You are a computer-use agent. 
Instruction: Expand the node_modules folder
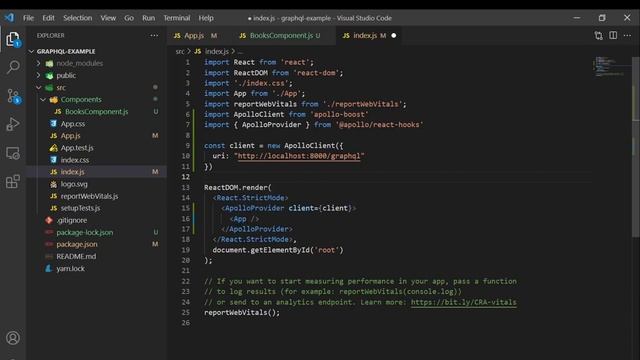[38, 63]
